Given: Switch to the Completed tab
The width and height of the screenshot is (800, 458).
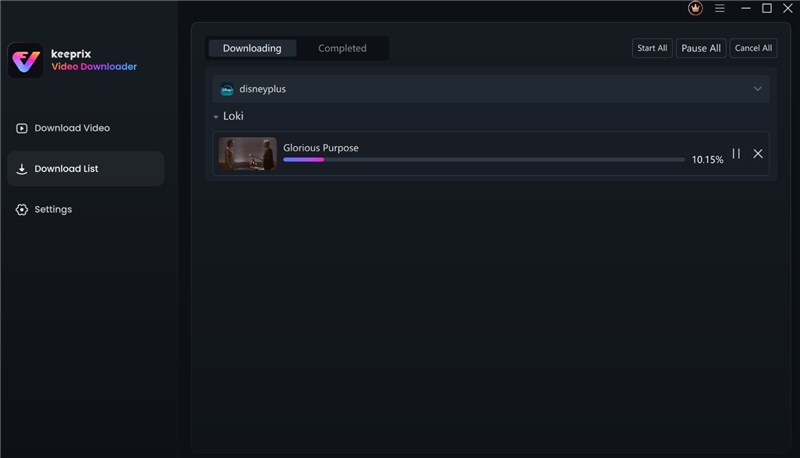Looking at the screenshot, I should (342, 48).
